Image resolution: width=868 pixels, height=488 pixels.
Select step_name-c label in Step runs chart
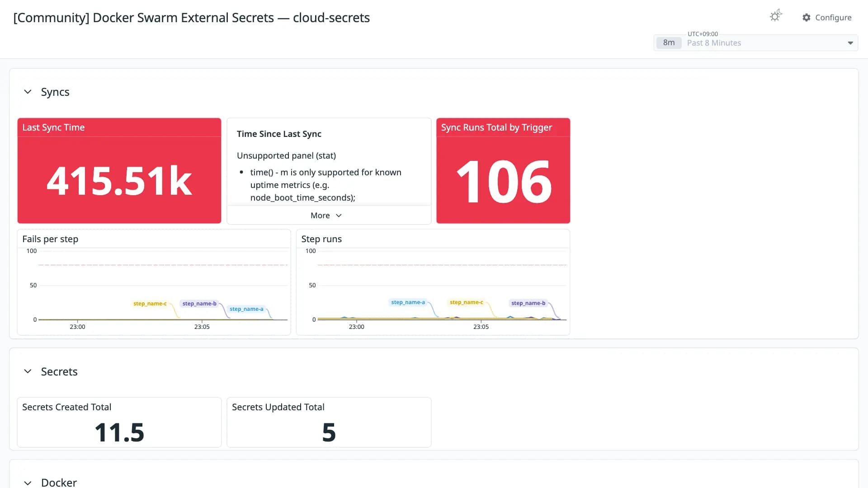pyautogui.click(x=466, y=302)
